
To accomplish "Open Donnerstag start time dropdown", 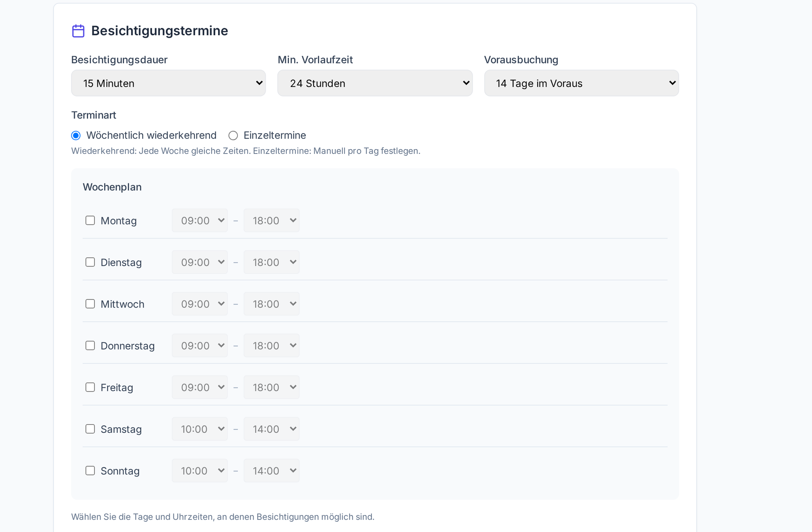I will (200, 346).
